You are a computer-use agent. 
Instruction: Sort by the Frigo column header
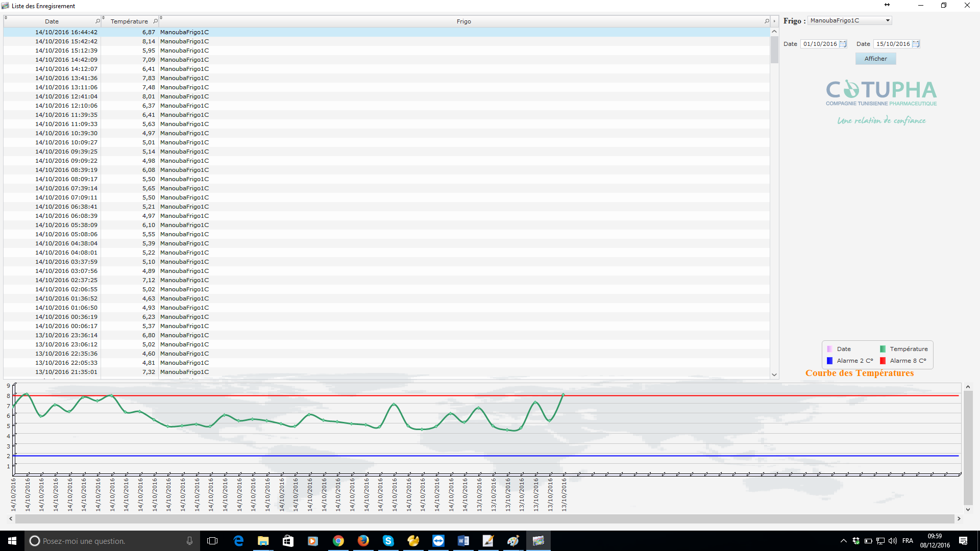click(x=463, y=21)
